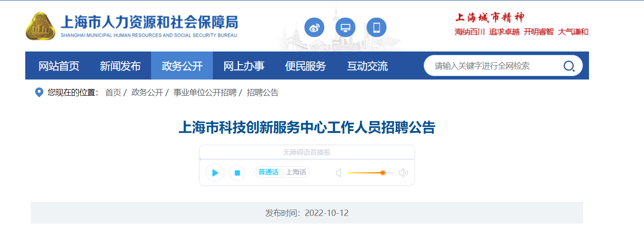Click the search magnifier icon
The width and height of the screenshot is (644, 234).
tap(569, 66)
